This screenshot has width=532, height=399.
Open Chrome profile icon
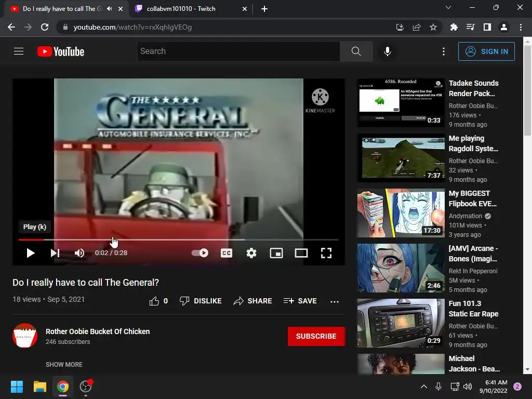504,27
